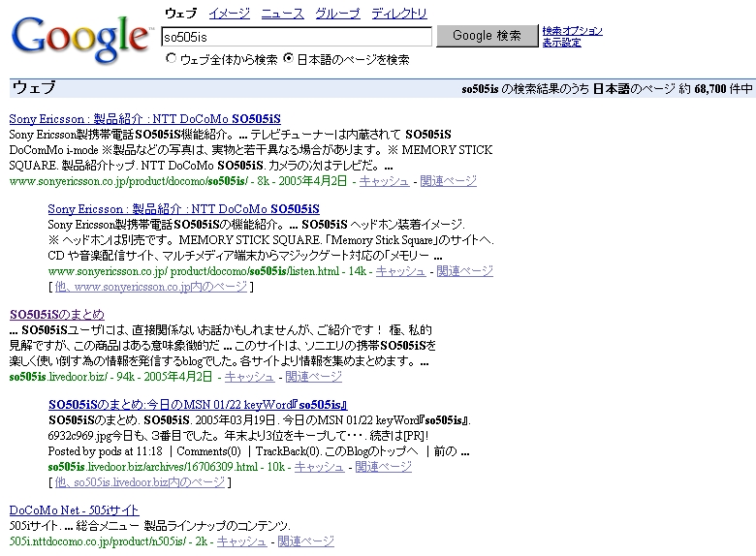Click URL text www.sonyericsson.co.jp/product/docomo/so505is/
Viewport: 756px width, 556px height.
pos(129,181)
